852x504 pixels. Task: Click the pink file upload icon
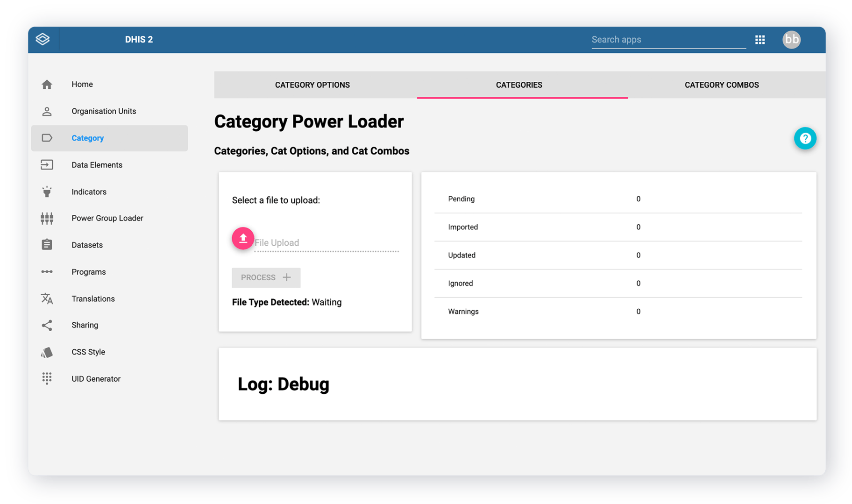click(x=243, y=239)
